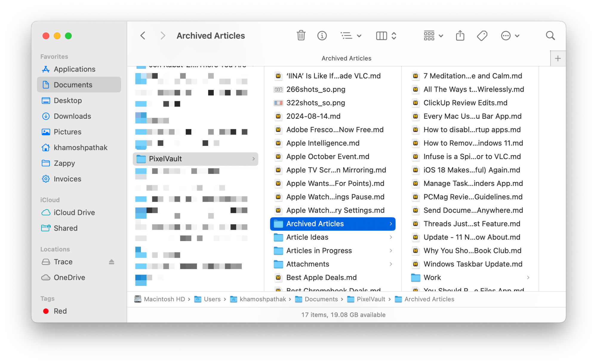Select 322shots_so.png file
597x364 pixels.
[x=333, y=103]
